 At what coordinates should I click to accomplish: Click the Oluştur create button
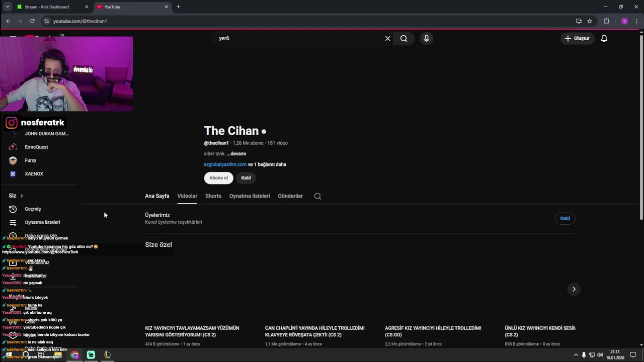[577, 38]
